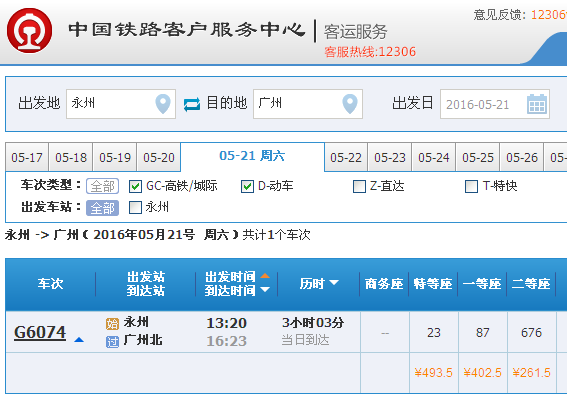Screen dimensions: 567x399
Task: Click duration 3小时03分
Action: pos(313,322)
